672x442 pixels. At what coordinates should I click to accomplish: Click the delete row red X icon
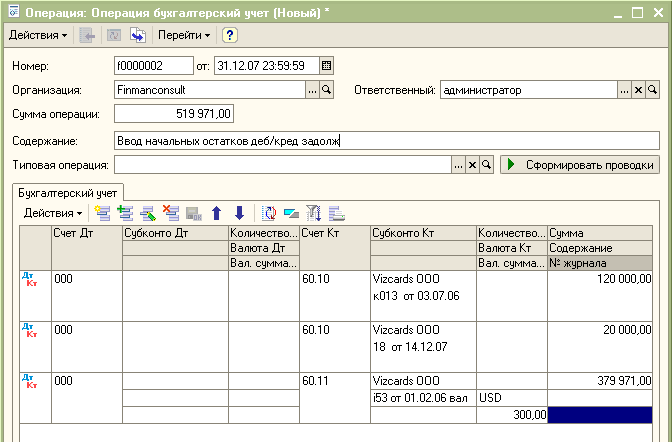click(x=171, y=213)
